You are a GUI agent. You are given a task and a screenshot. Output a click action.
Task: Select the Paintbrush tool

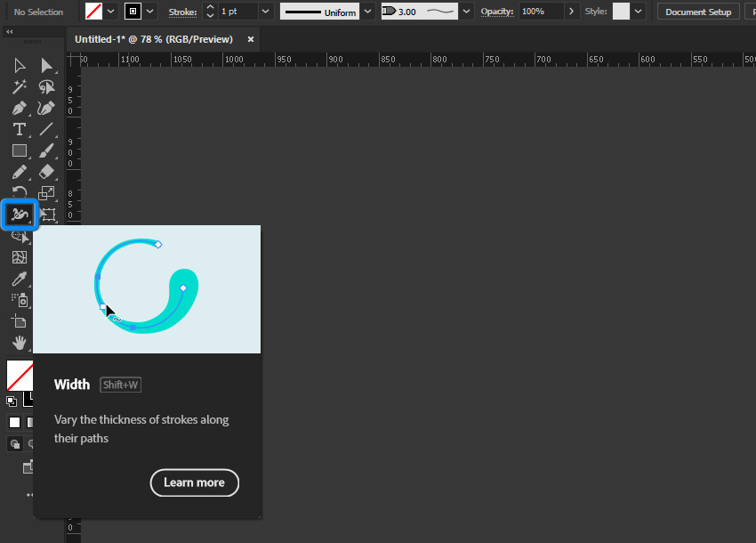46,150
